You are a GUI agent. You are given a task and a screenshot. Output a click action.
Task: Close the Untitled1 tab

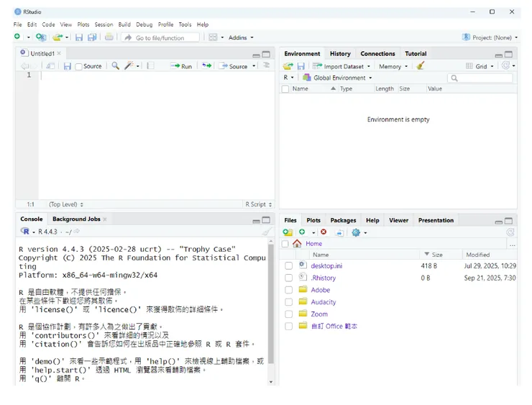59,53
